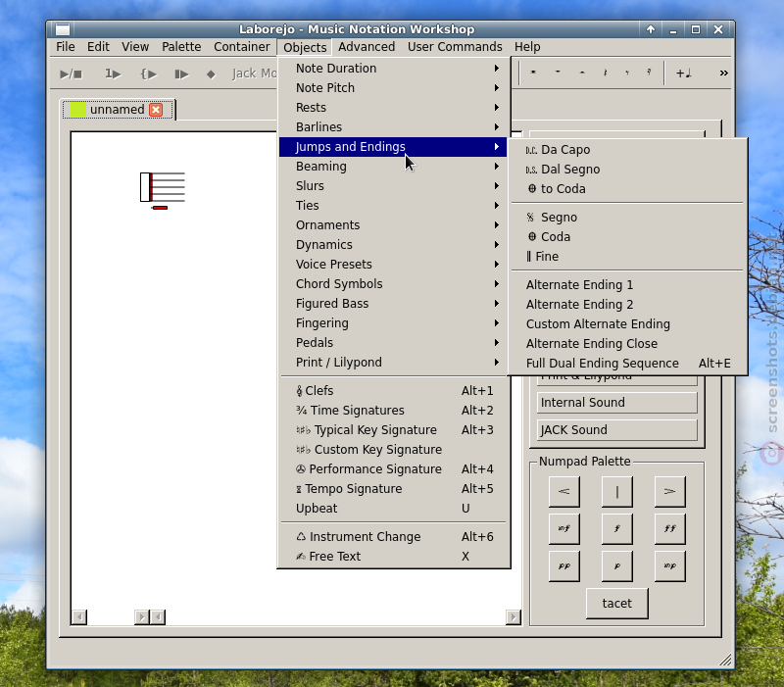Open the Print / Lilypond submenu

394,362
